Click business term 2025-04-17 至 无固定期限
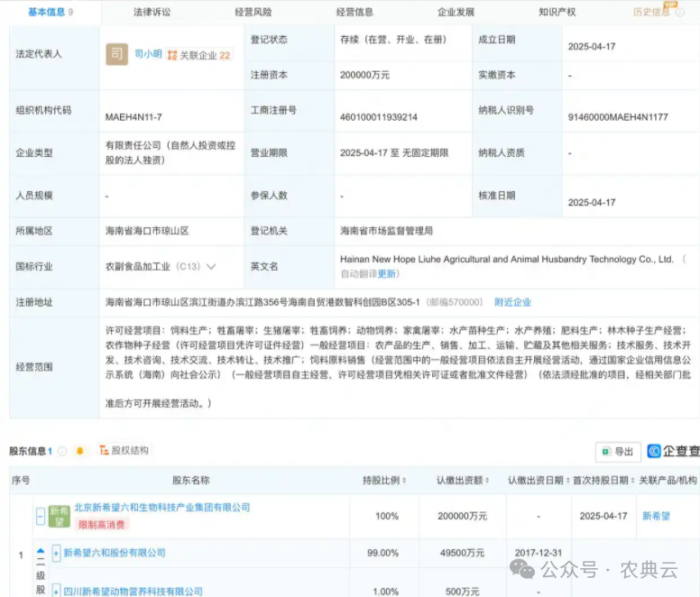 394,152
